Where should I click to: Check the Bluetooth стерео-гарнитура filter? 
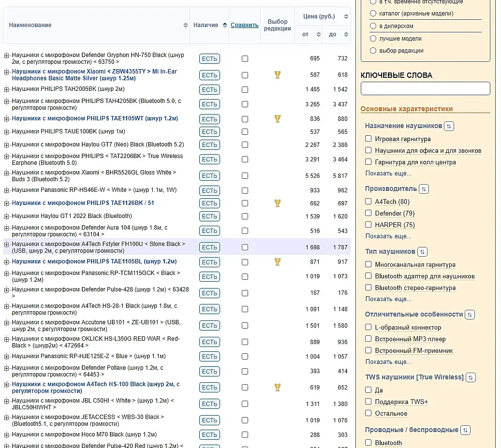tap(368, 288)
